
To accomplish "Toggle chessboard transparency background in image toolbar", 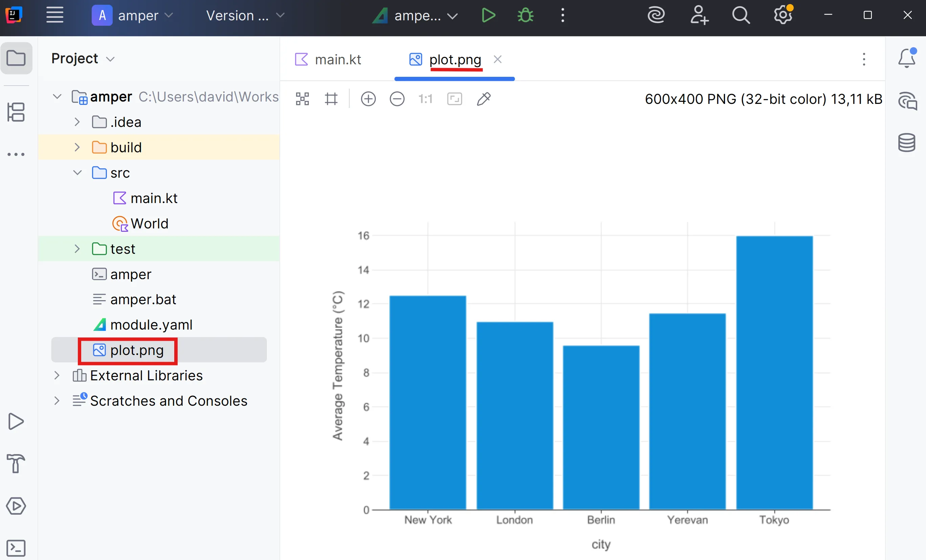I will pyautogui.click(x=302, y=99).
